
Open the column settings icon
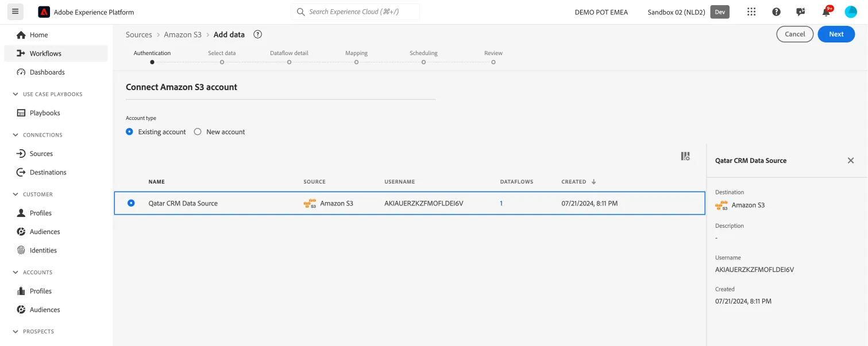(x=685, y=156)
